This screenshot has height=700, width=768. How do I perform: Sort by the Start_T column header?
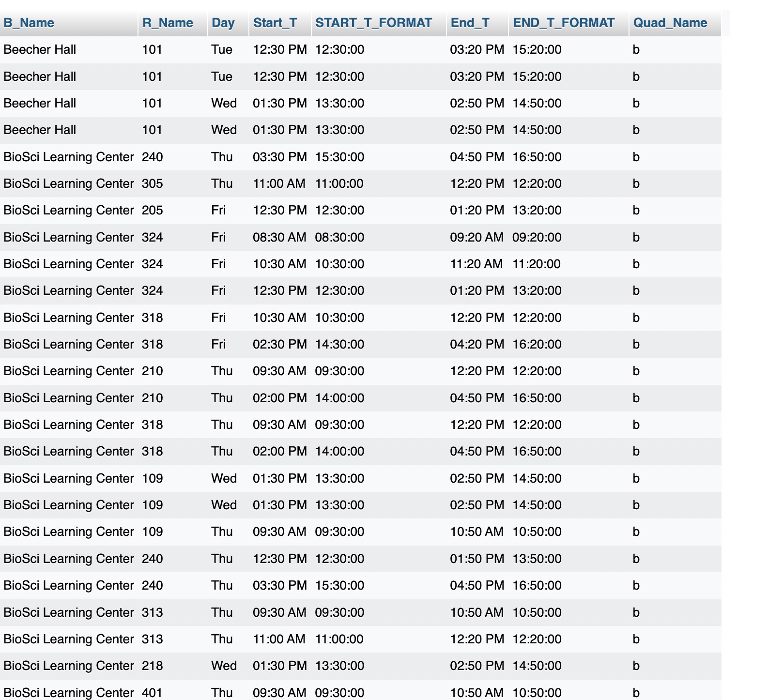point(275,23)
